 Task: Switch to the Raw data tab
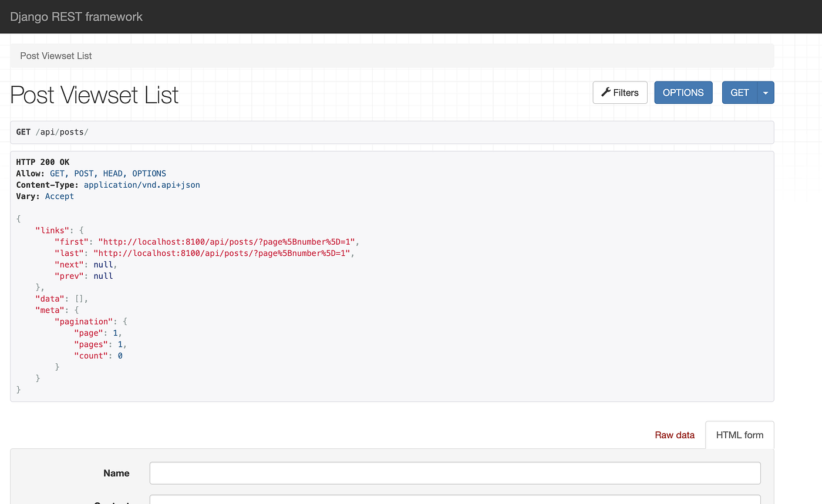(x=674, y=435)
